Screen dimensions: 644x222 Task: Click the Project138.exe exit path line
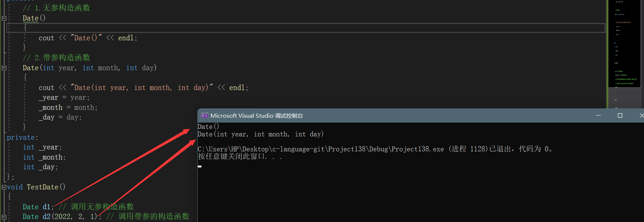coord(375,149)
